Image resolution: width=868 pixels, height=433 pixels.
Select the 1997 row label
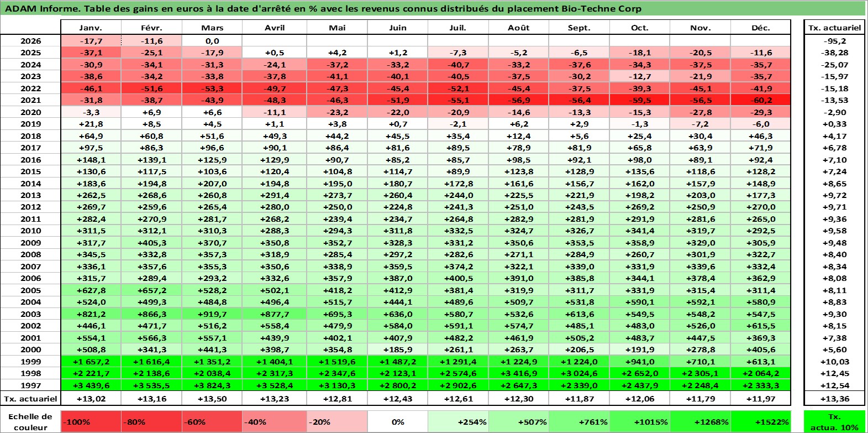30,385
